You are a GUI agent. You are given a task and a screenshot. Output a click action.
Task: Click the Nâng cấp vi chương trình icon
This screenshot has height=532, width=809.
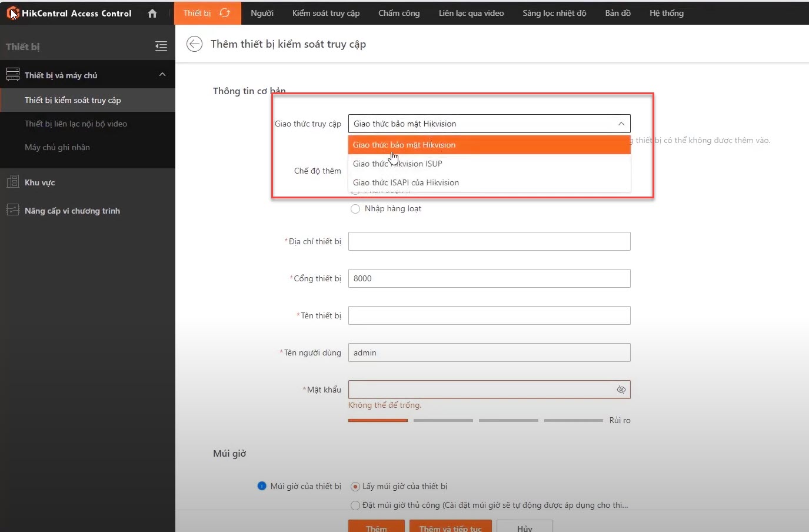(x=12, y=210)
